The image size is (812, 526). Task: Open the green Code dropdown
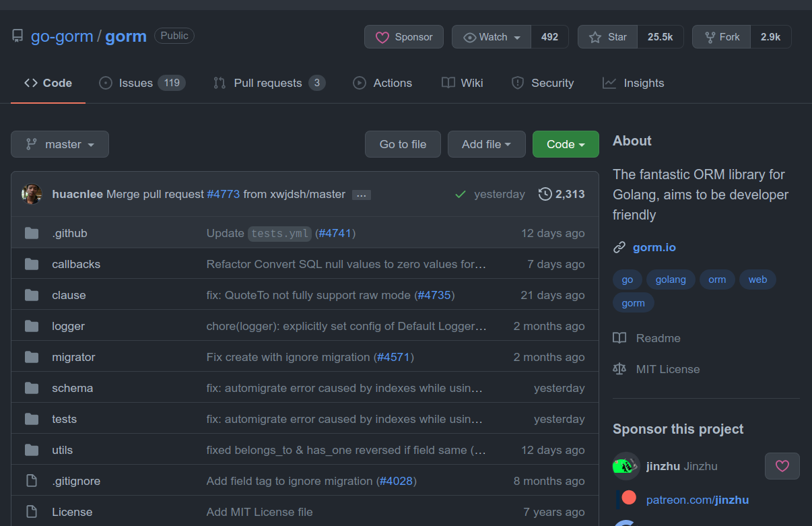pos(566,144)
